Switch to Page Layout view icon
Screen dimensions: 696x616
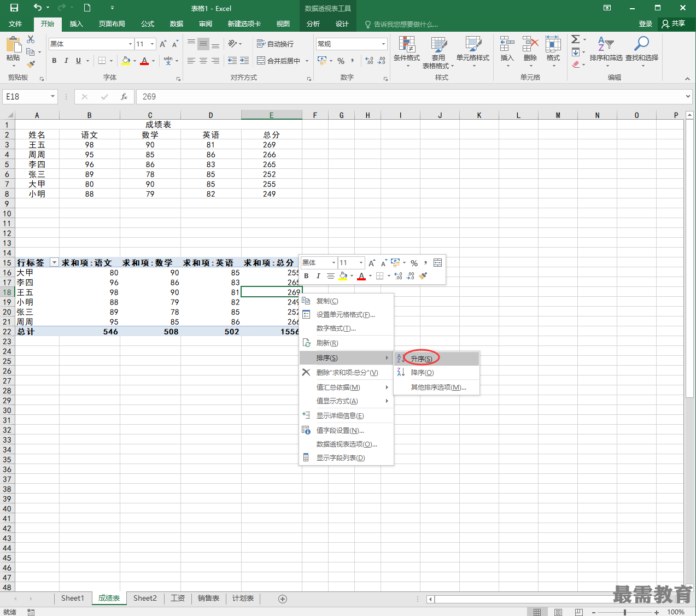pyautogui.click(x=558, y=612)
